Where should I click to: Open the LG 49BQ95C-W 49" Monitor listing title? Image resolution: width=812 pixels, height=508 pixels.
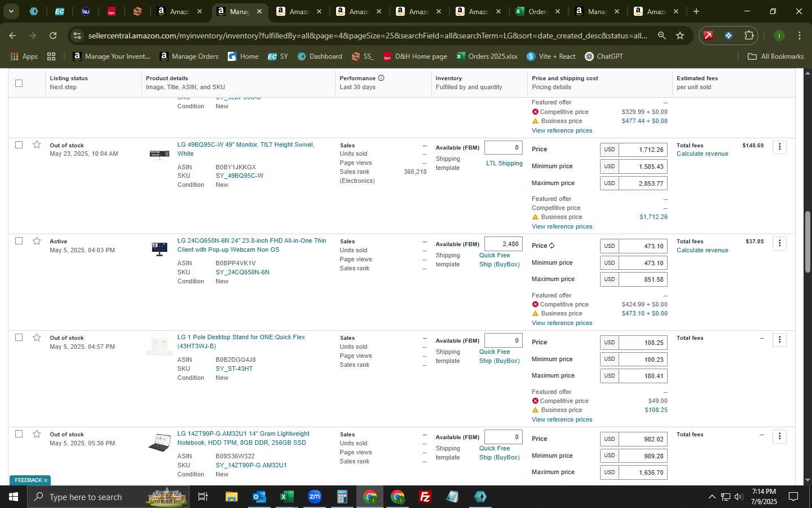coord(246,149)
